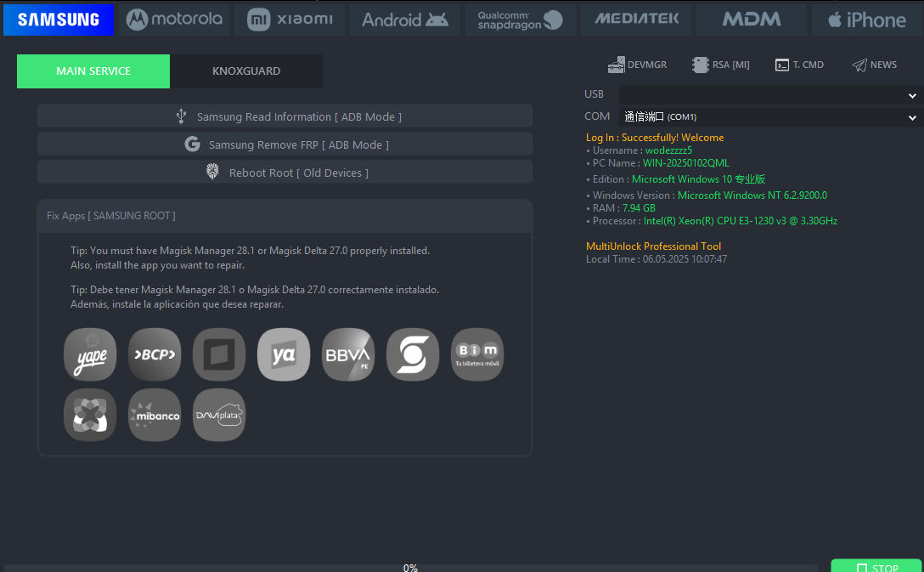
Task: Select the Scotiabank S-logo app icon
Action: 413,354
